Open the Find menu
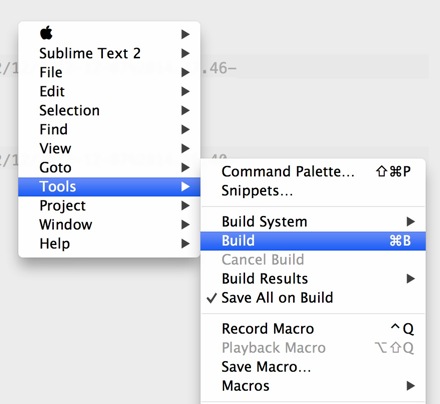Viewport: 440px width, 404px height. click(109, 129)
